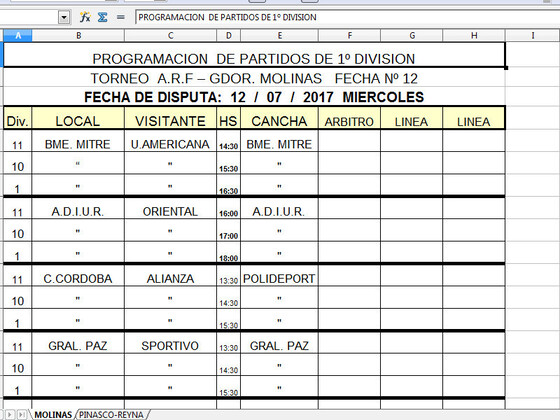This screenshot has height=420, width=560.
Task: Select the FECHA DE DISPUTA row
Action: [254, 97]
